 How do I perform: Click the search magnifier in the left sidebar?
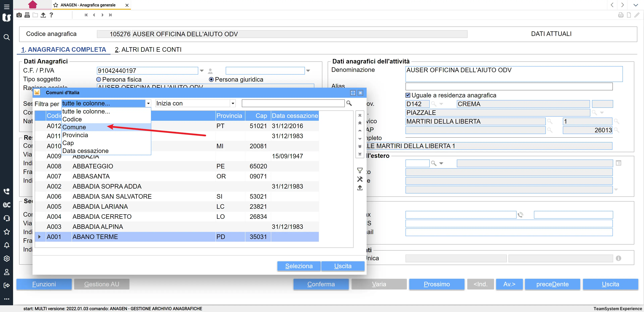[x=7, y=37]
